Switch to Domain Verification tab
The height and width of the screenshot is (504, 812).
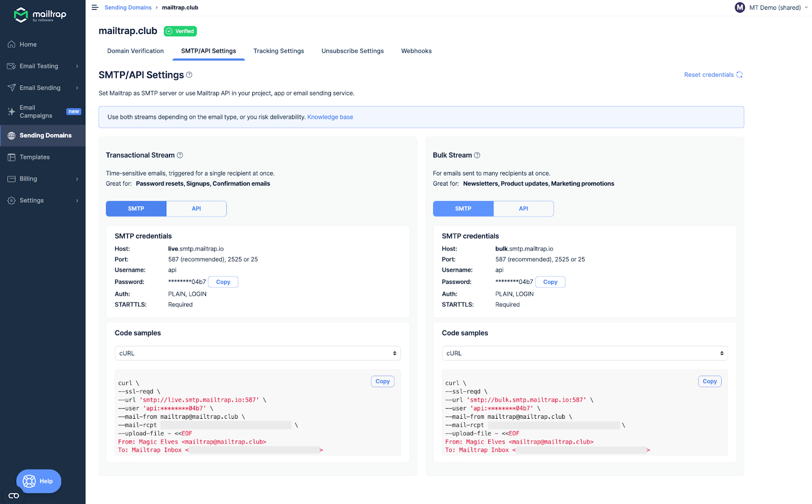click(136, 51)
